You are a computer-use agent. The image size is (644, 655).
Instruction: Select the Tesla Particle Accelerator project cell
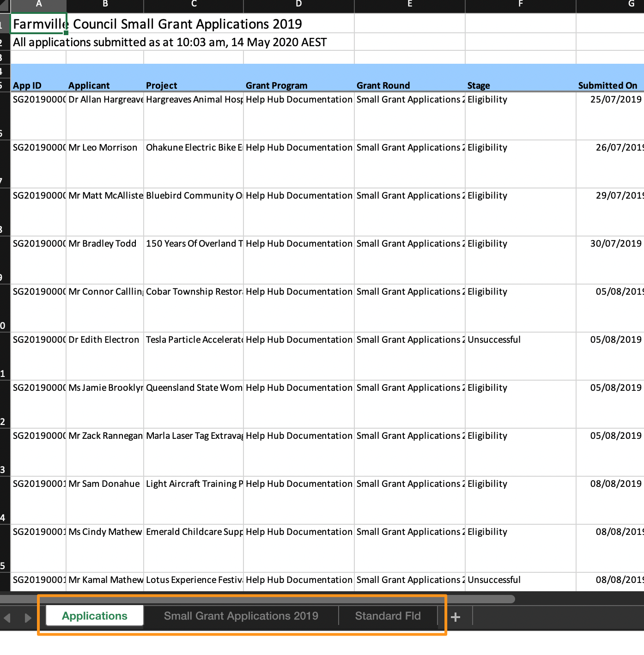(194, 340)
